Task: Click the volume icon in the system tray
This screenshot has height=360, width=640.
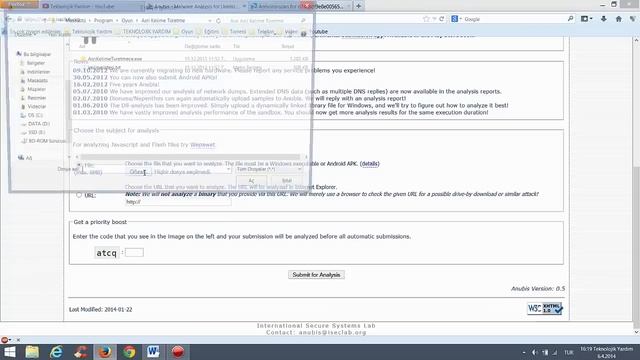Action: (x=535, y=352)
